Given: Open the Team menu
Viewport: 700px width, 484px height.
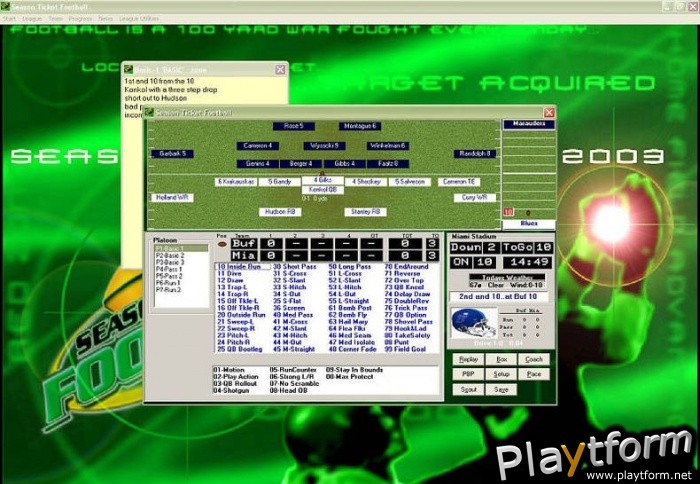Looking at the screenshot, I should tap(55, 19).
